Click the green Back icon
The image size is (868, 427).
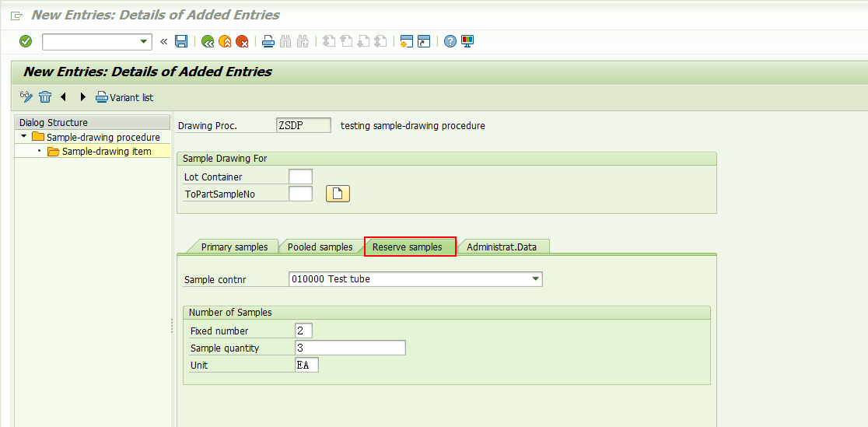(x=208, y=41)
